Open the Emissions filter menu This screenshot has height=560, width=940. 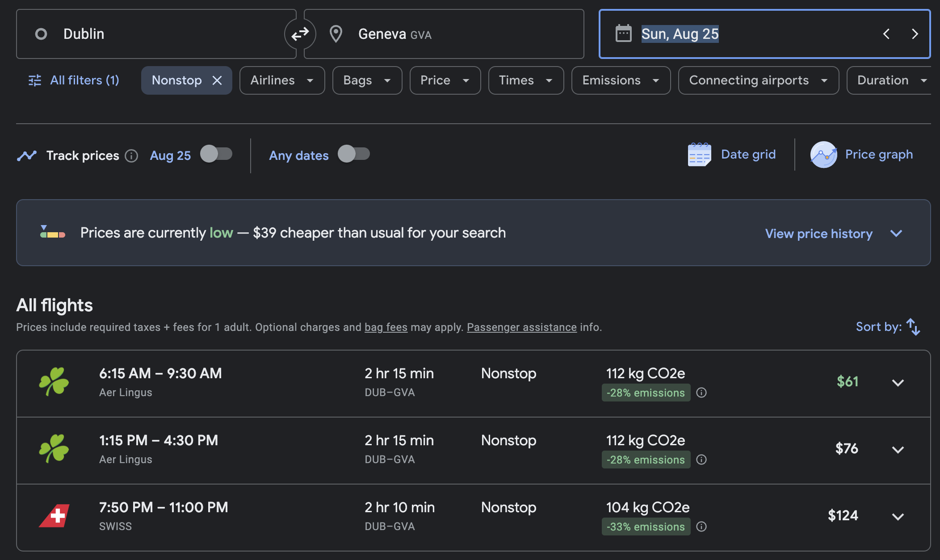pyautogui.click(x=621, y=80)
